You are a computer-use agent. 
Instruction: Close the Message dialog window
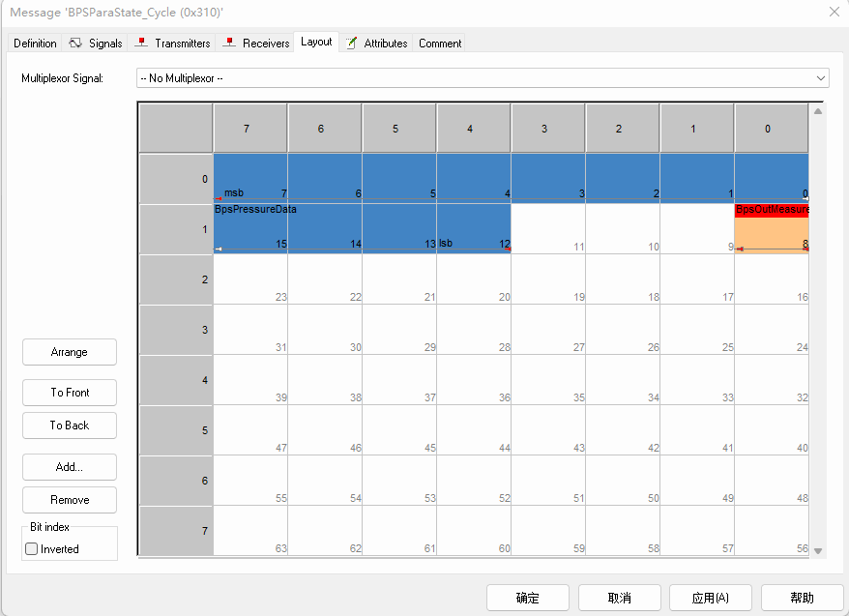point(834,12)
